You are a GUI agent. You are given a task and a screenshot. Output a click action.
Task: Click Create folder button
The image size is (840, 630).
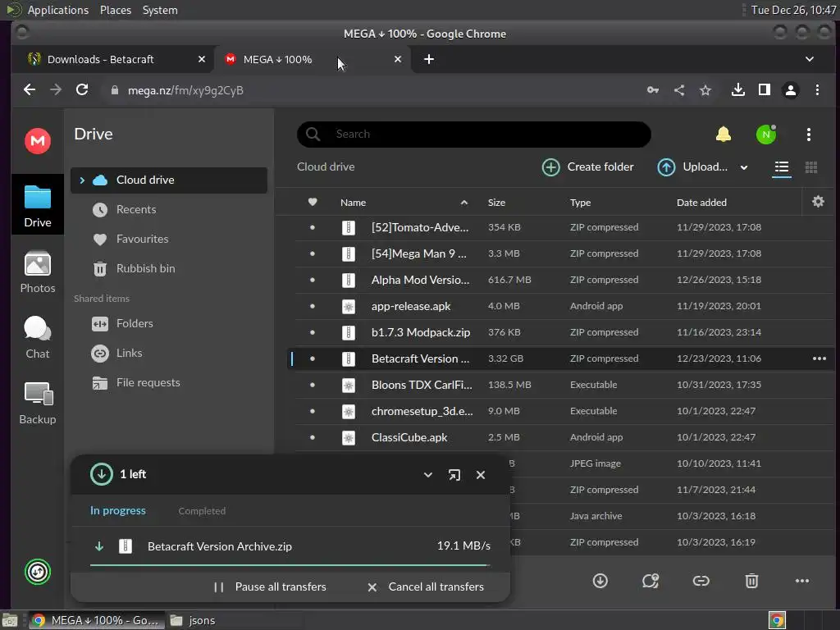pos(587,167)
